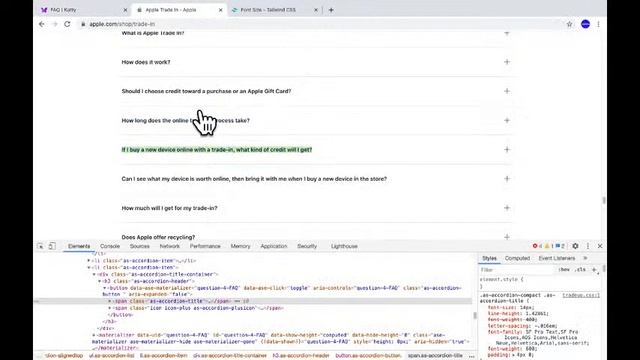This screenshot has width=640, height=360.
Task: Open the DevTools three-dot customize menu
Action: [x=588, y=246]
